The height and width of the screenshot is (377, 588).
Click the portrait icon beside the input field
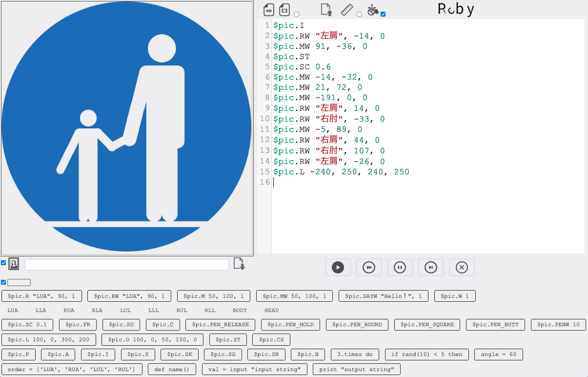point(14,264)
